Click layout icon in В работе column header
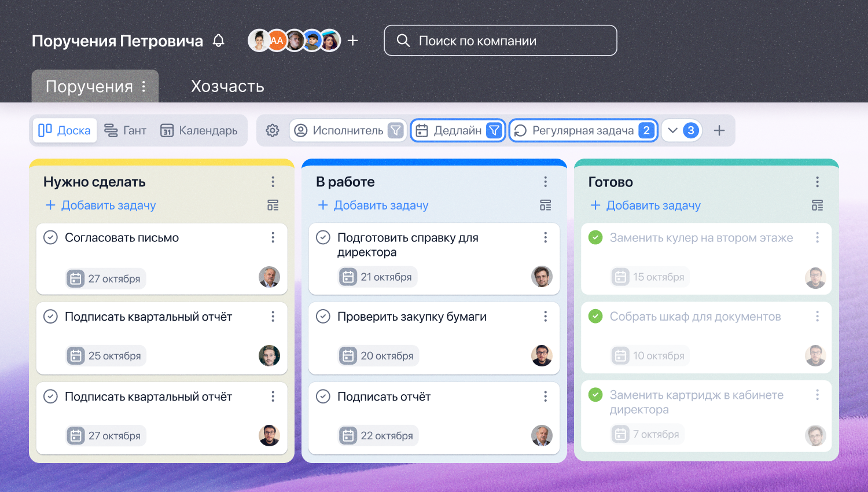 coord(546,205)
